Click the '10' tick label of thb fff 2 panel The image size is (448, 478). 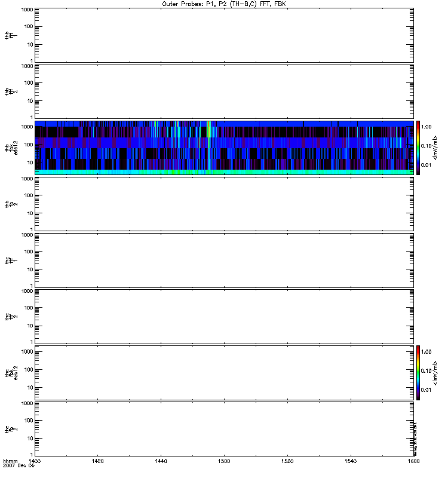click(30, 101)
